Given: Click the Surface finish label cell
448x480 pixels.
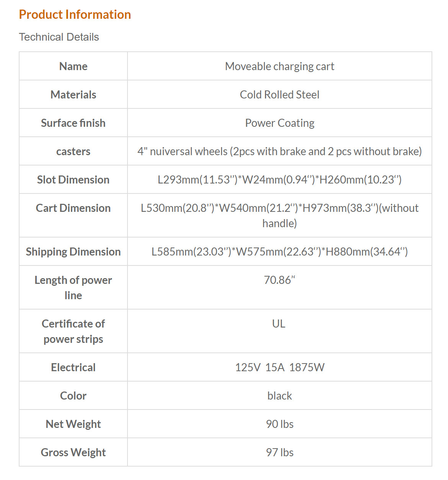Looking at the screenshot, I should 74,123.
